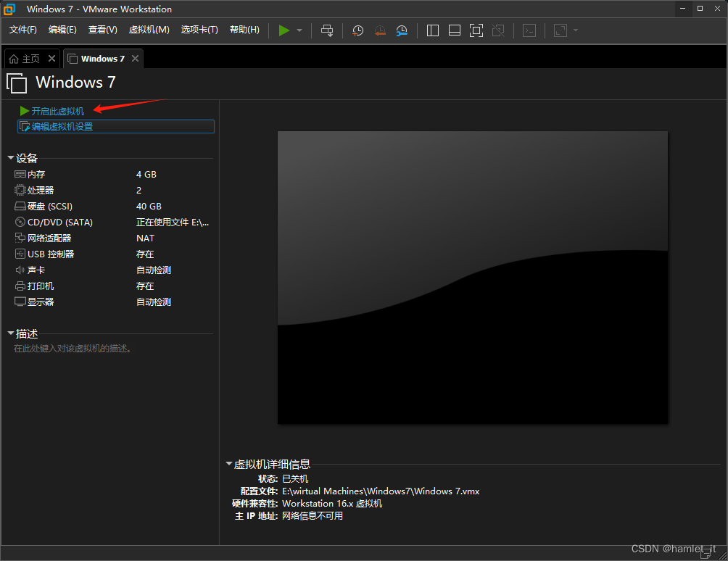Click the status bar message log icon
The height and width of the screenshot is (561, 728).
point(706,553)
